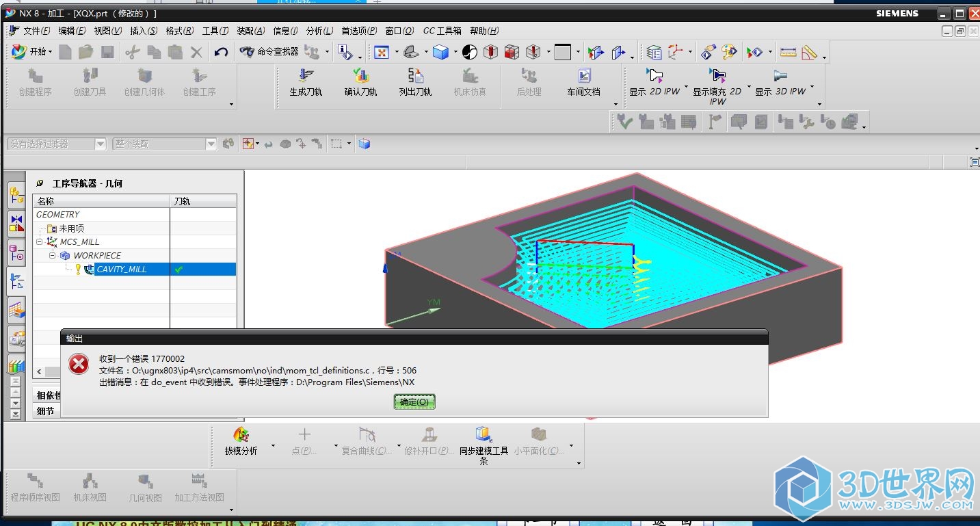Expand the 相依性 panel section
This screenshot has width=980, height=526.
coord(49,395)
